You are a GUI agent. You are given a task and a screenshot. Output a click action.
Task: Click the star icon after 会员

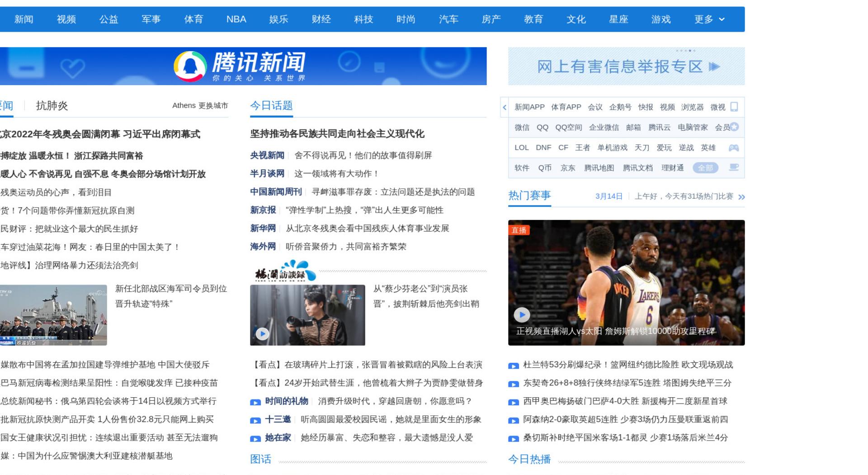pos(735,127)
